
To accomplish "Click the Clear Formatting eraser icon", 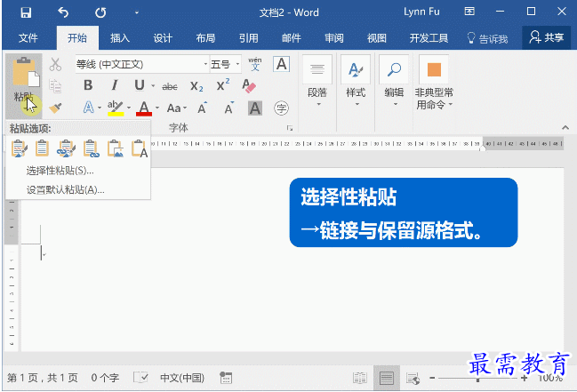I will pyautogui.click(x=249, y=85).
